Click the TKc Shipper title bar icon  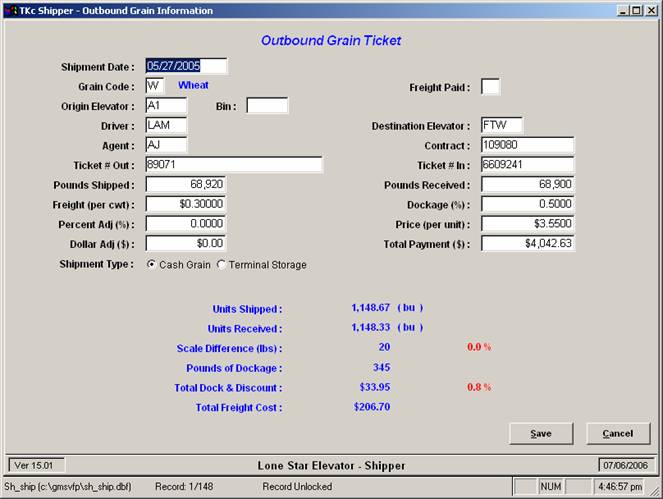tap(11, 10)
